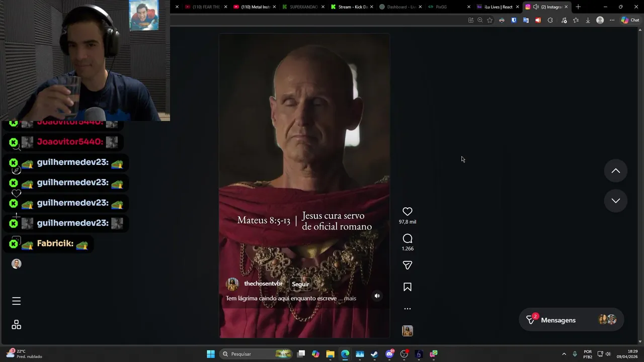Image resolution: width=644 pixels, height=362 pixels.
Task: Switch to the iLu Lives React tab
Action: tap(497, 7)
